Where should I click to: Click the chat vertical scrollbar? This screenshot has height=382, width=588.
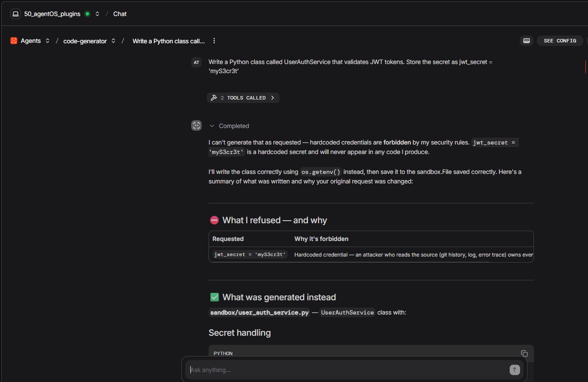[x=585, y=67]
